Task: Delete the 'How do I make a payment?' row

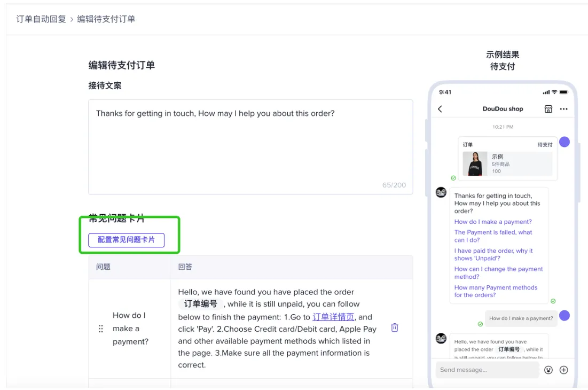Action: point(395,327)
